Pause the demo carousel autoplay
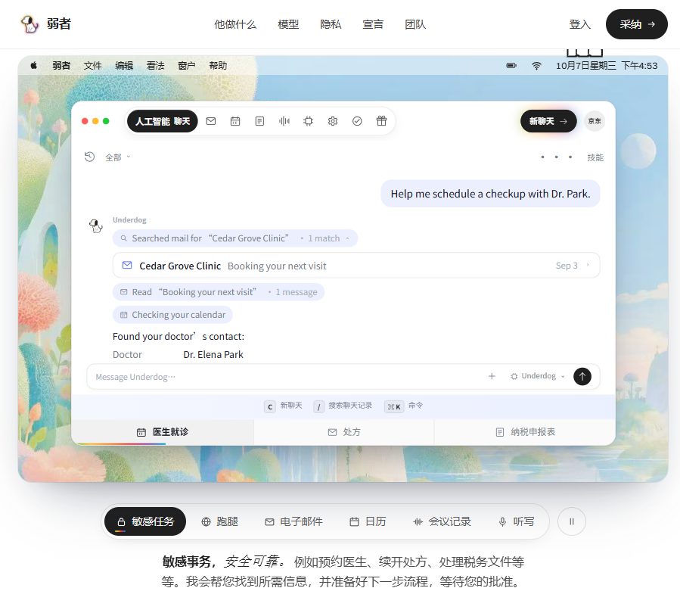Image resolution: width=680 pixels, height=616 pixels. [x=571, y=521]
